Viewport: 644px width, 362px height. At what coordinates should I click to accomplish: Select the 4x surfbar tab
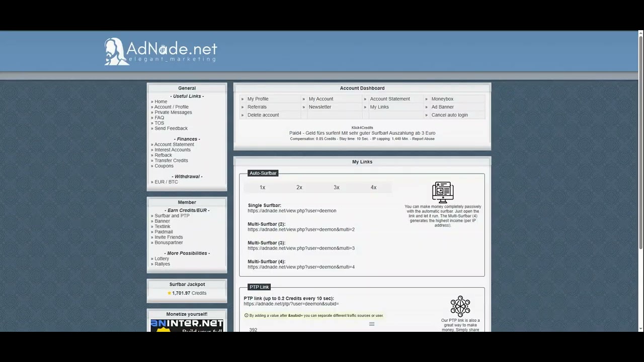(373, 188)
